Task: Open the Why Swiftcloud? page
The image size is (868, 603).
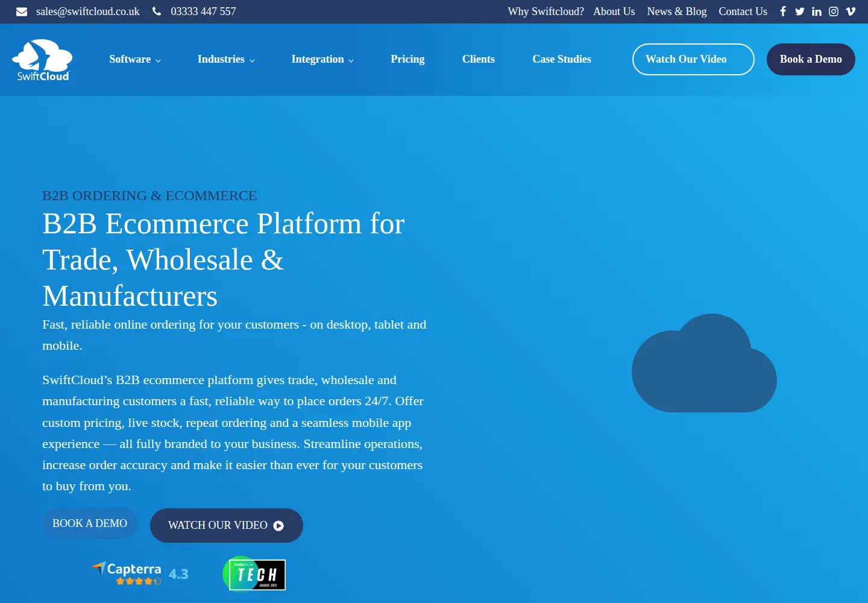Action: [x=546, y=11]
